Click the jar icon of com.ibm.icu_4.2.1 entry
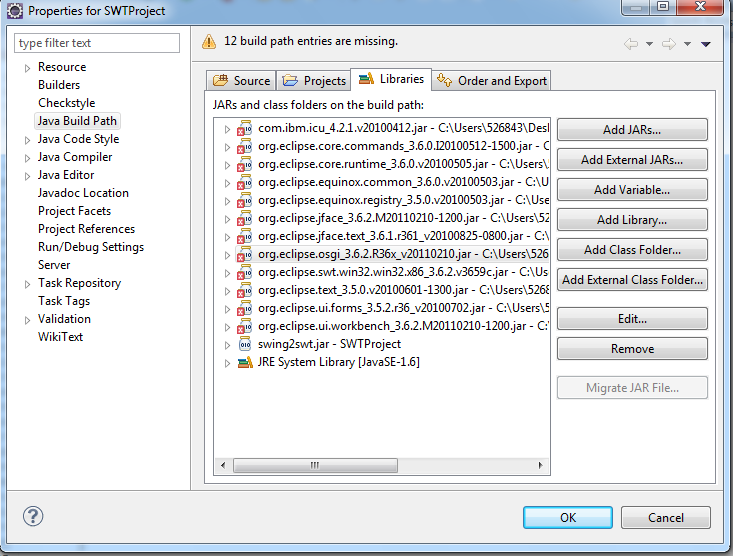733x556 pixels. [244, 128]
